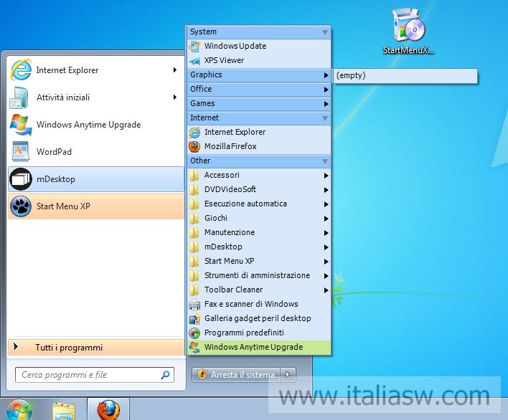
Task: Click the System group header label
Action: (203, 32)
